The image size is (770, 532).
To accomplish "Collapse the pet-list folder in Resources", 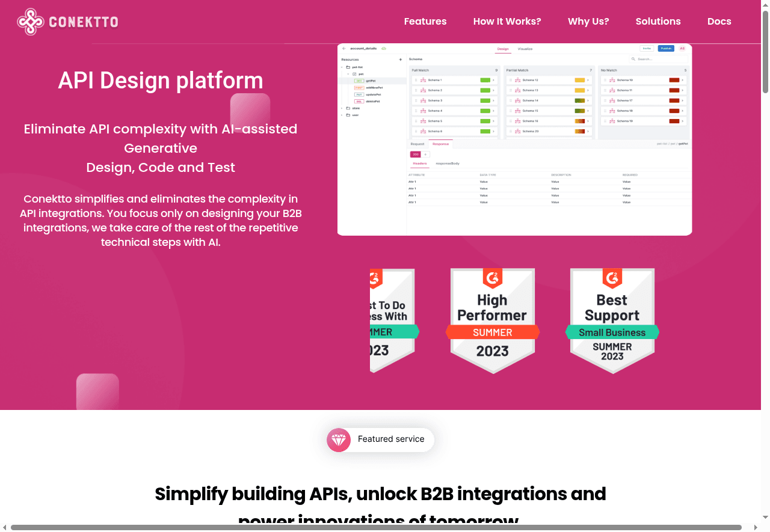I will tap(342, 67).
